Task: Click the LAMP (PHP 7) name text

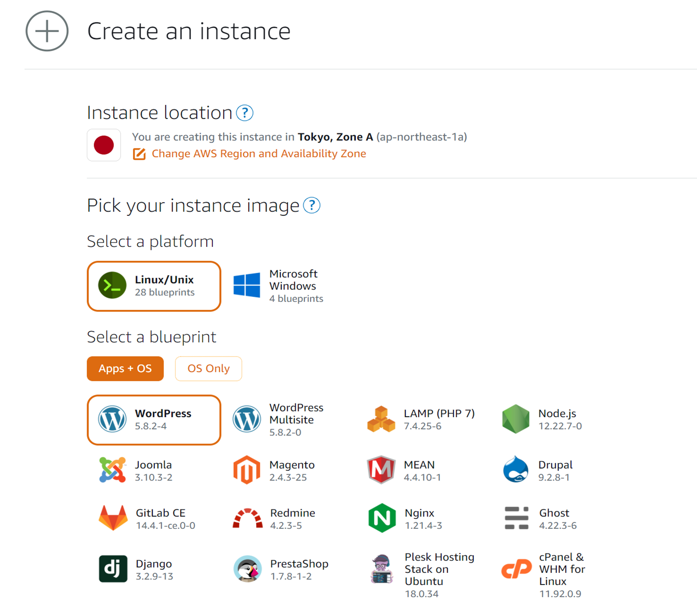Action: (439, 413)
